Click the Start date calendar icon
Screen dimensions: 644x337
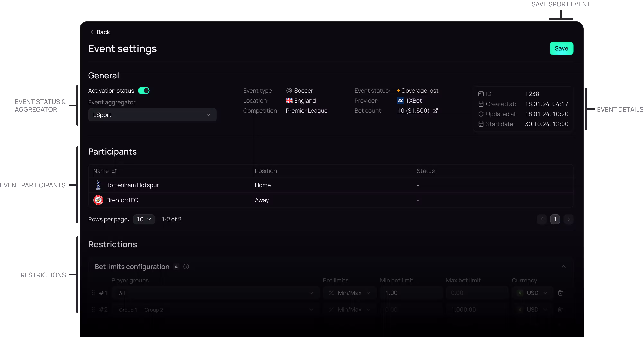[481, 124]
